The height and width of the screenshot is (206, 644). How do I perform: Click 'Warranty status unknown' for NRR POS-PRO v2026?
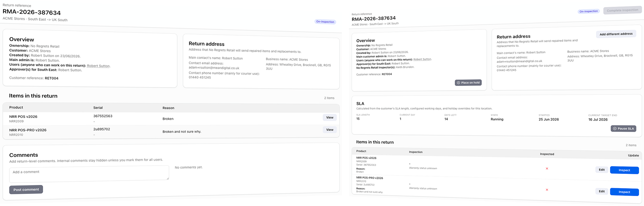click(x=423, y=189)
